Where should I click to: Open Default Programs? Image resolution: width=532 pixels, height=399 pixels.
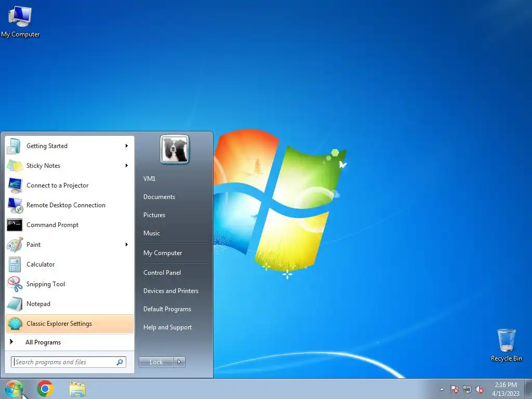(x=167, y=309)
